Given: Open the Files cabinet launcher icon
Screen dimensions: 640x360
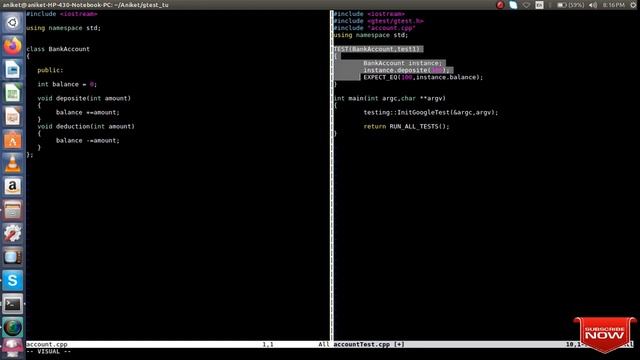Looking at the screenshot, I should [x=12, y=210].
